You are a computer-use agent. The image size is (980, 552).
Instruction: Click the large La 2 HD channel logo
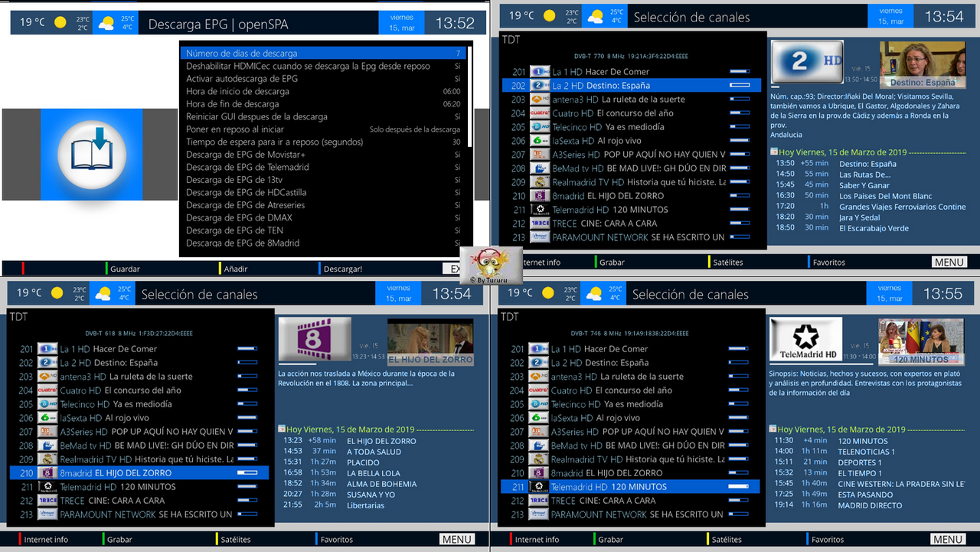click(x=806, y=62)
